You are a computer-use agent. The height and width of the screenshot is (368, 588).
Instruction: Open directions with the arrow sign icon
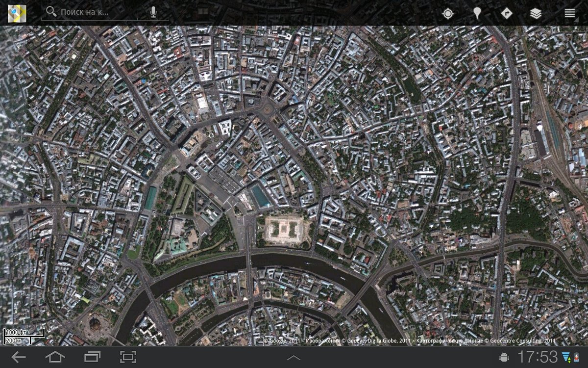pos(506,13)
